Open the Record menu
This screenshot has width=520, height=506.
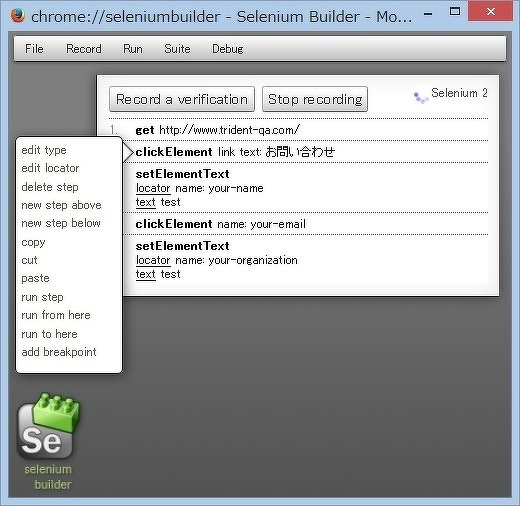click(84, 49)
